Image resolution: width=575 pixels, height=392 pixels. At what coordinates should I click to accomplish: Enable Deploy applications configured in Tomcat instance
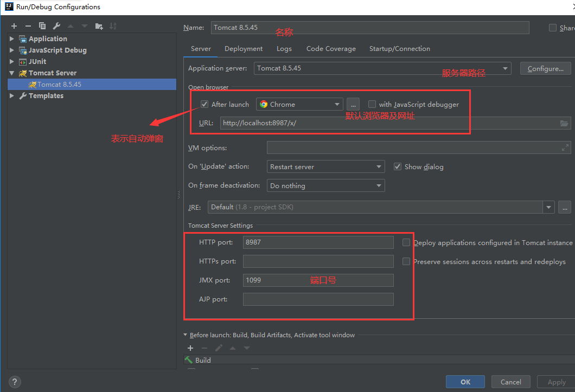coord(406,243)
